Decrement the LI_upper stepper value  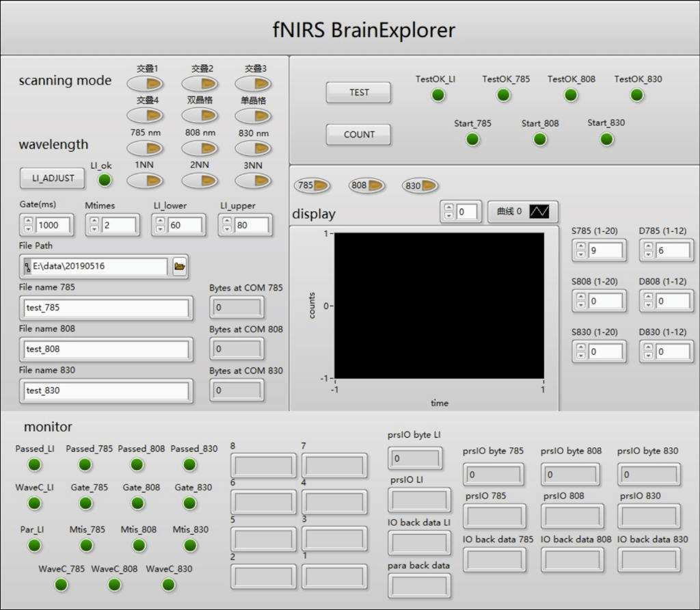pyautogui.click(x=227, y=229)
